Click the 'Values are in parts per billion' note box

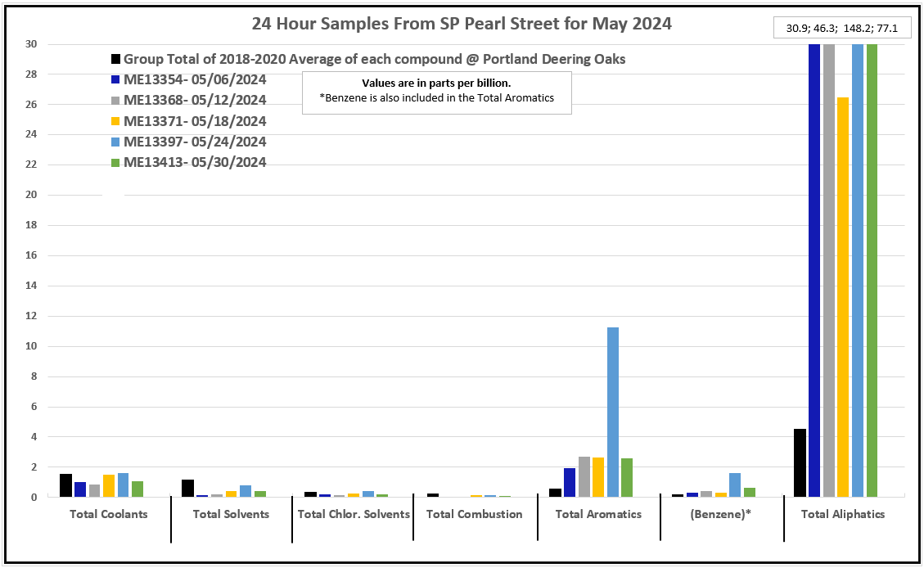click(436, 92)
